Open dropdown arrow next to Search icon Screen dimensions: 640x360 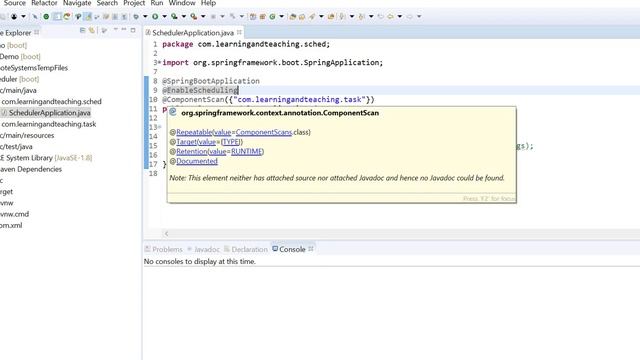tap(321, 16)
